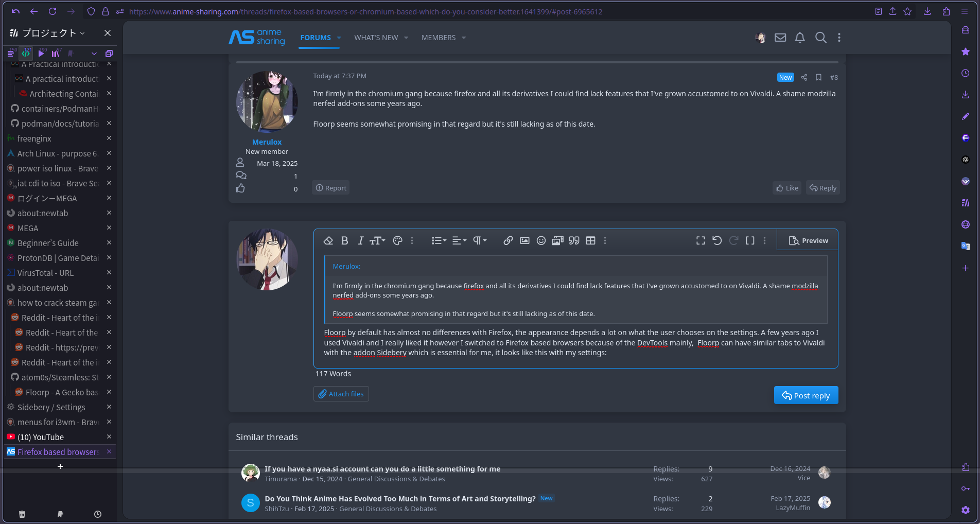This screenshot has width=980, height=524.
Task: Click the Post reply button
Action: (x=806, y=395)
